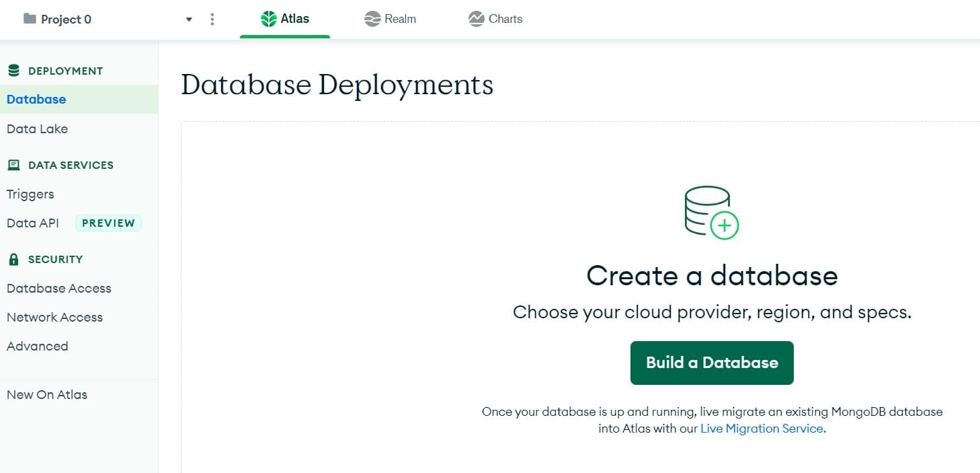Click the Charts icon

click(x=477, y=19)
